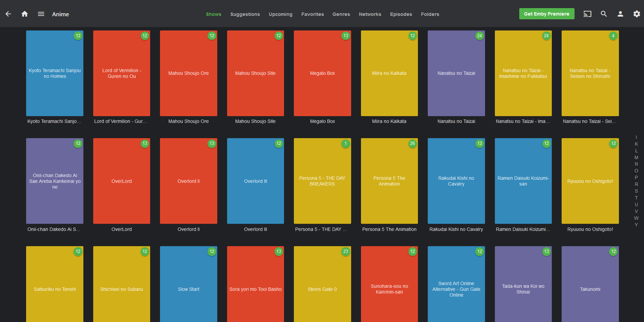Click the Persona 5 The Animation title link

[x=389, y=229]
